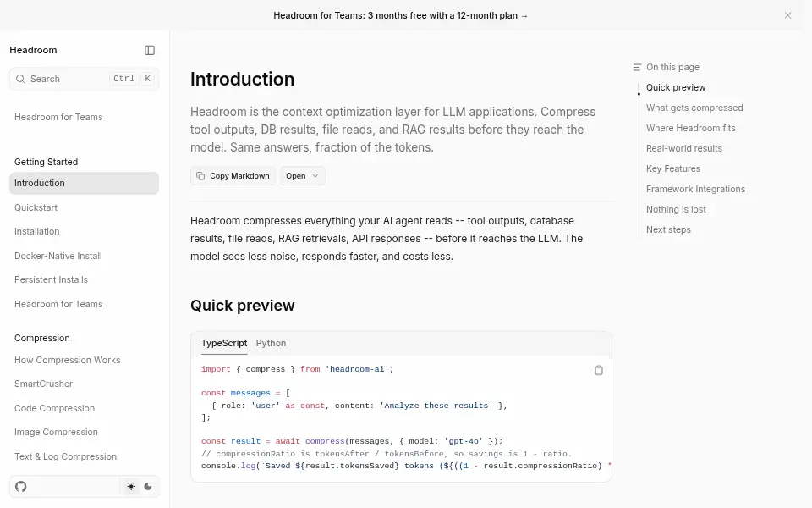This screenshot has width=812, height=508.
Task: Click the Ctrl K shortcut hint
Action: 132,79
